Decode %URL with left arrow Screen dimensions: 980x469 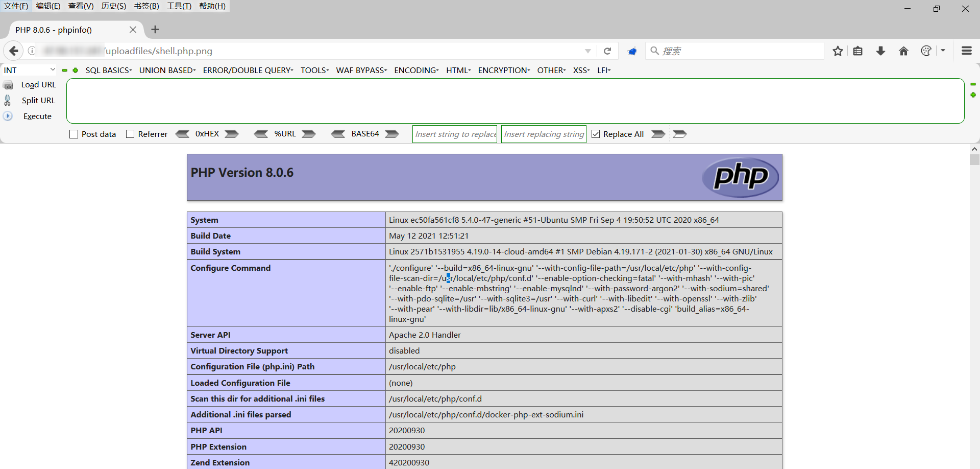[261, 134]
